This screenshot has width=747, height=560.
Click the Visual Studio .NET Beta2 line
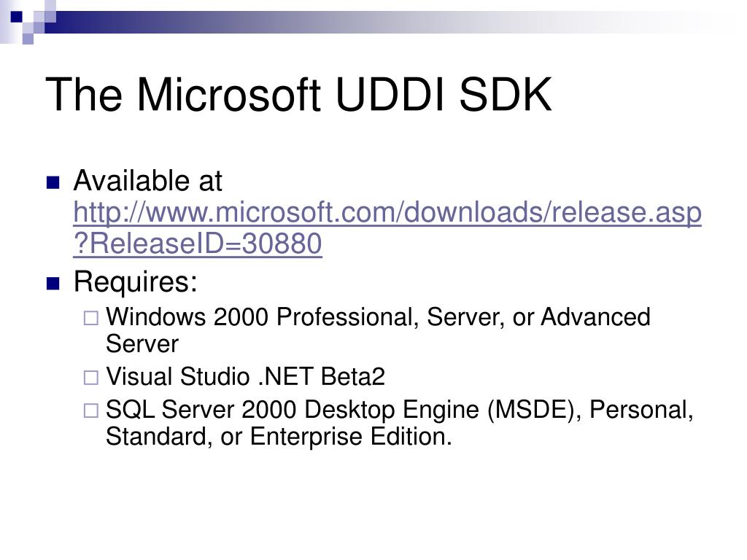245,377
